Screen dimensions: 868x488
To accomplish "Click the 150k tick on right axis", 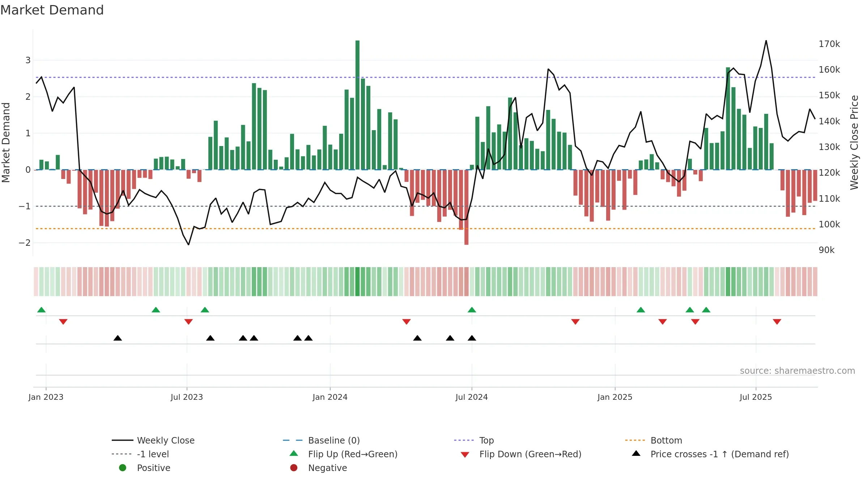I will (830, 95).
